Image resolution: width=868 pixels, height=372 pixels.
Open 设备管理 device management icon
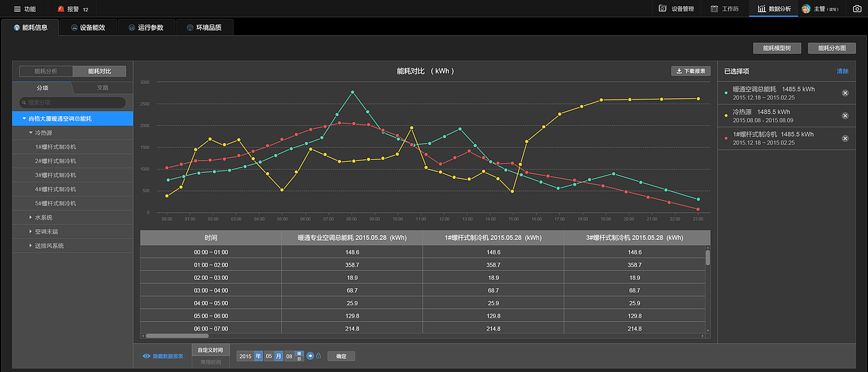coord(663,9)
